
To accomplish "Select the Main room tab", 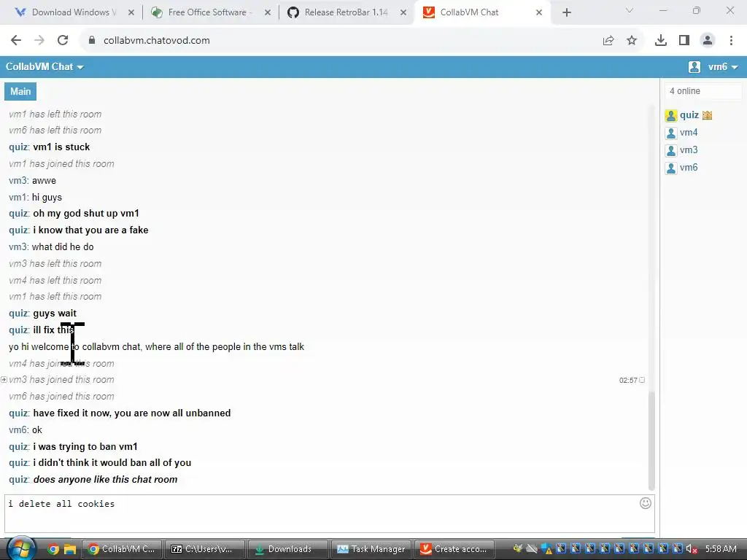I will (20, 91).
